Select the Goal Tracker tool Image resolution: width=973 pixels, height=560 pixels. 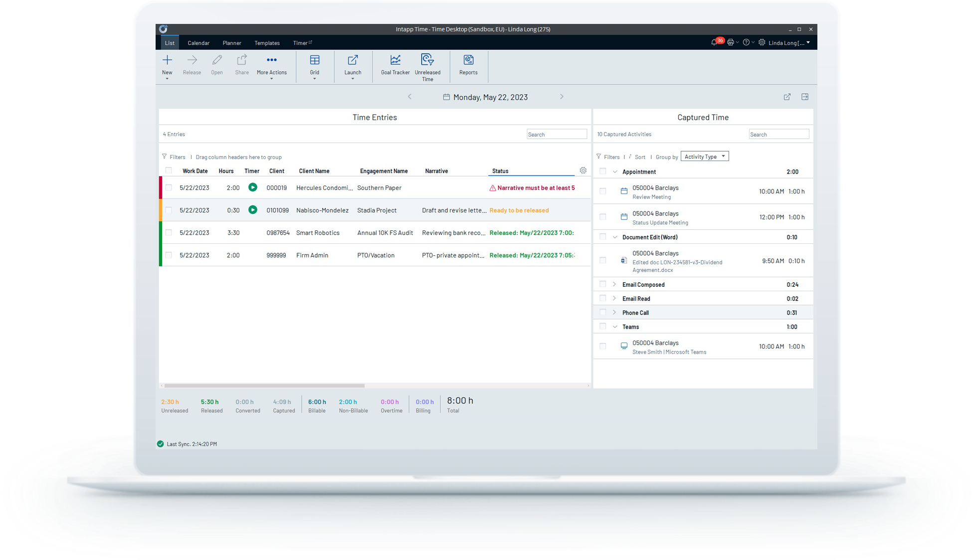(394, 65)
